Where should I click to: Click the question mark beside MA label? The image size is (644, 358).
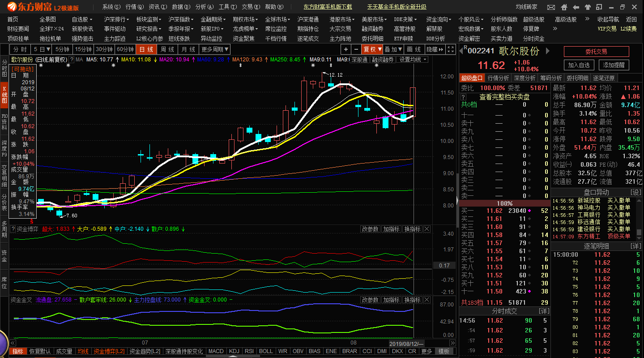72,60
